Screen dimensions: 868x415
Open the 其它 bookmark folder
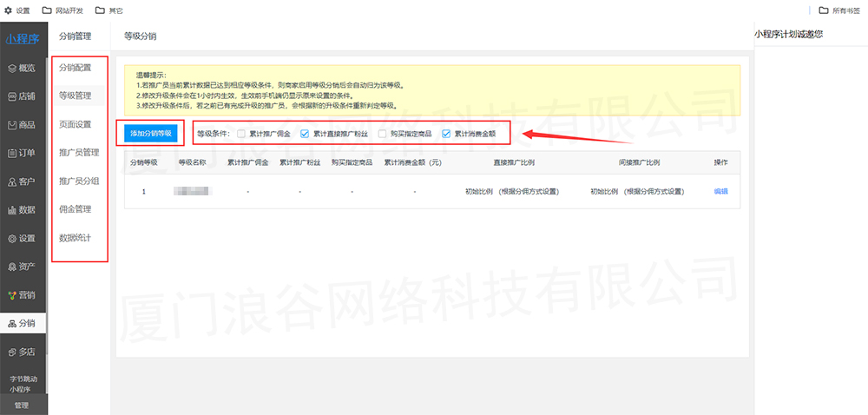(x=109, y=10)
